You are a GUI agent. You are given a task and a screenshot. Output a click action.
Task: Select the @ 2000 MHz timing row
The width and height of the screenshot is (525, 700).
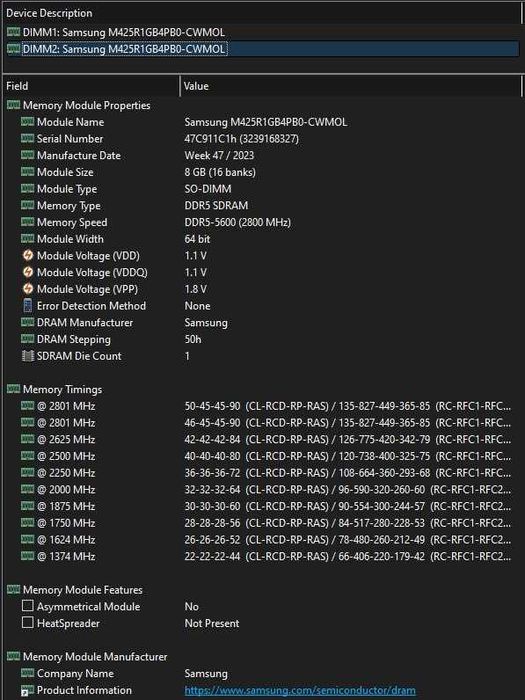point(266,489)
